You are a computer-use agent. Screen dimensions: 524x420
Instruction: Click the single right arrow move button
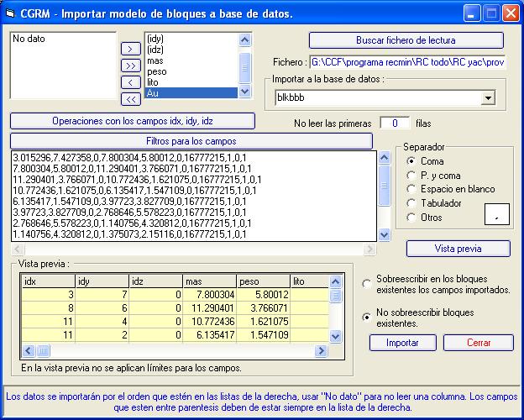click(x=131, y=49)
